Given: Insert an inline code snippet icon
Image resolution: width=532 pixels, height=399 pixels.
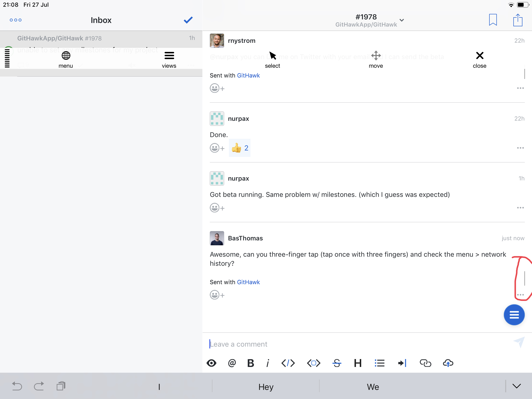Looking at the screenshot, I should (288, 363).
